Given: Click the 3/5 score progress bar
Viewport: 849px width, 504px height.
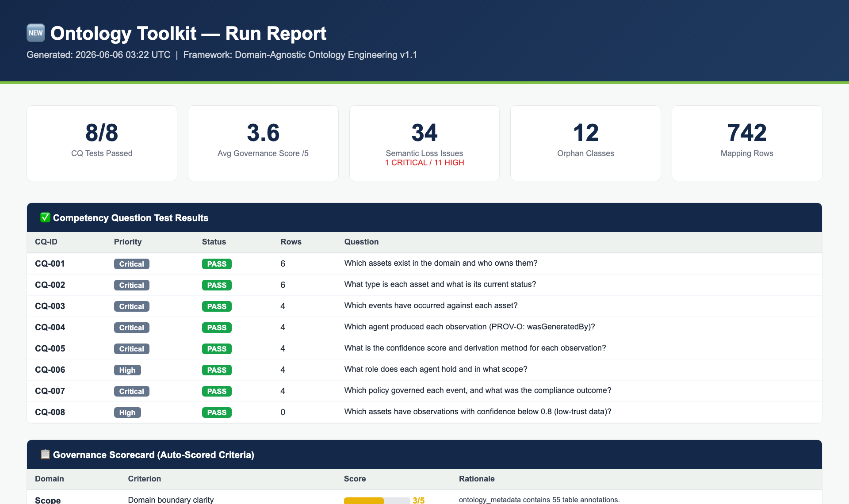Looking at the screenshot, I should click(x=377, y=500).
